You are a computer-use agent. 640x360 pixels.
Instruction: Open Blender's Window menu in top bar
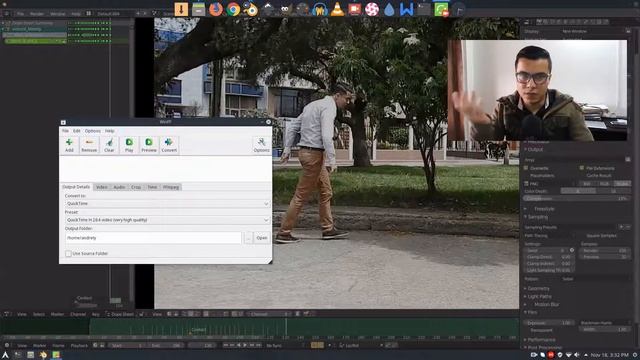58,14
